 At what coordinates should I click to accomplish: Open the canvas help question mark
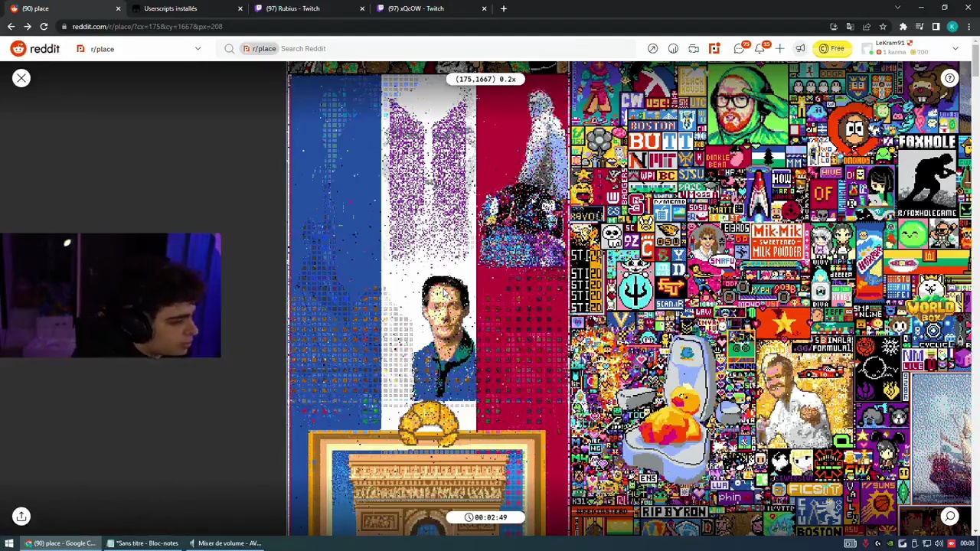point(949,78)
